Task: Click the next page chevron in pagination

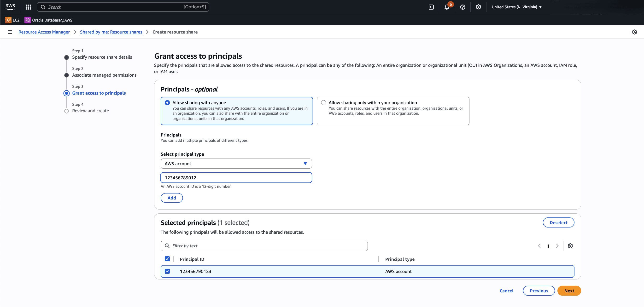Action: pyautogui.click(x=557, y=246)
